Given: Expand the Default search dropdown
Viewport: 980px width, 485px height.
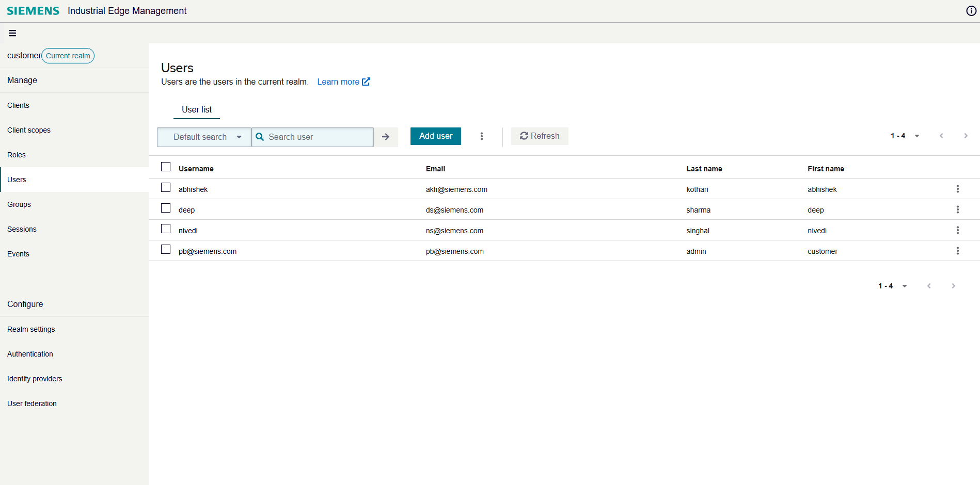Looking at the screenshot, I should pos(204,137).
